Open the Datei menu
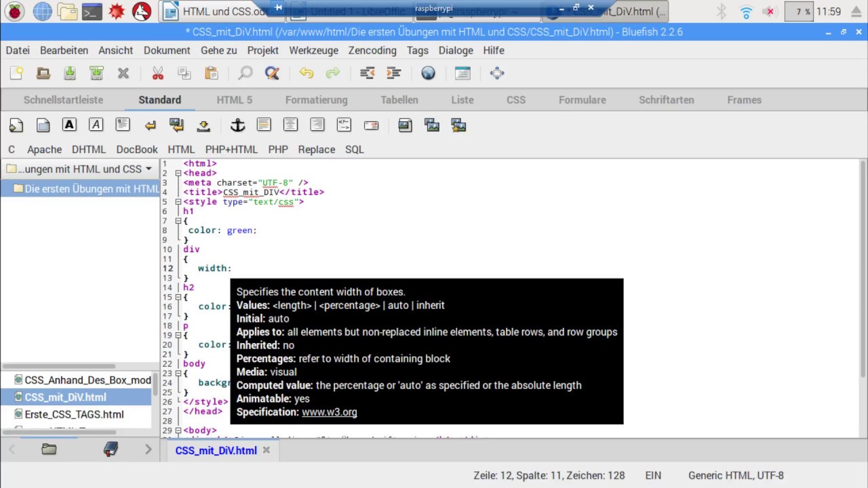 [18, 50]
